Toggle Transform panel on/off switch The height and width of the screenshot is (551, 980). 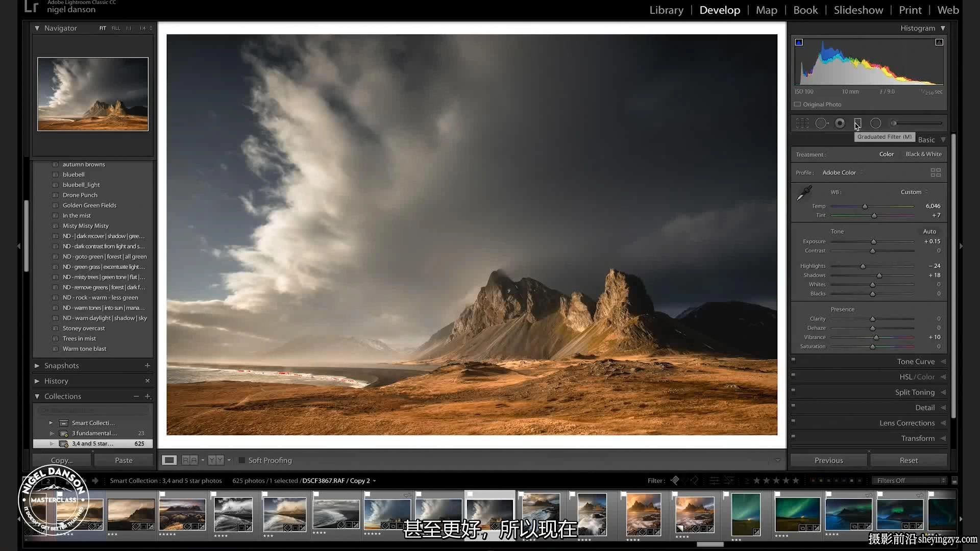[x=793, y=436]
